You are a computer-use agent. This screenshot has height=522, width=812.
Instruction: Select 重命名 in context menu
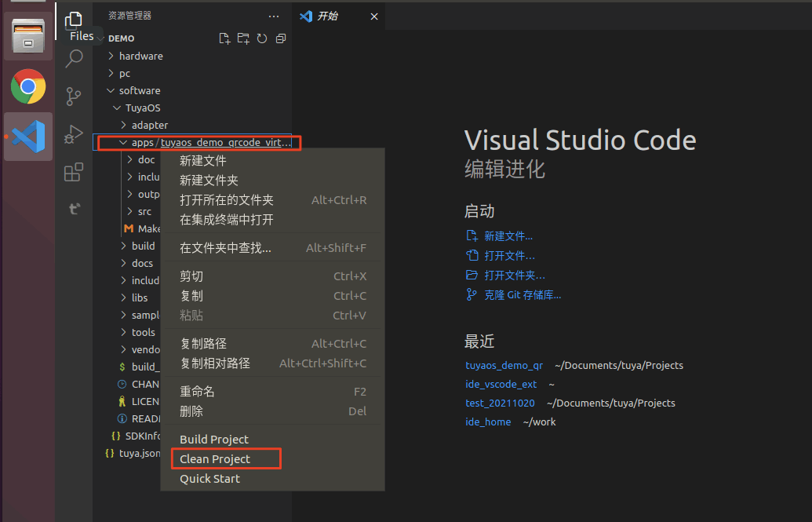click(273, 392)
